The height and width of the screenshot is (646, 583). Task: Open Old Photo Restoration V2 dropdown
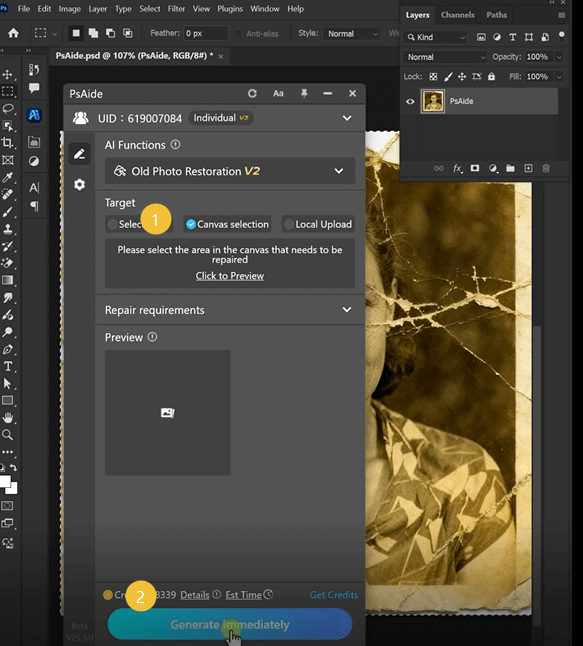(x=230, y=171)
